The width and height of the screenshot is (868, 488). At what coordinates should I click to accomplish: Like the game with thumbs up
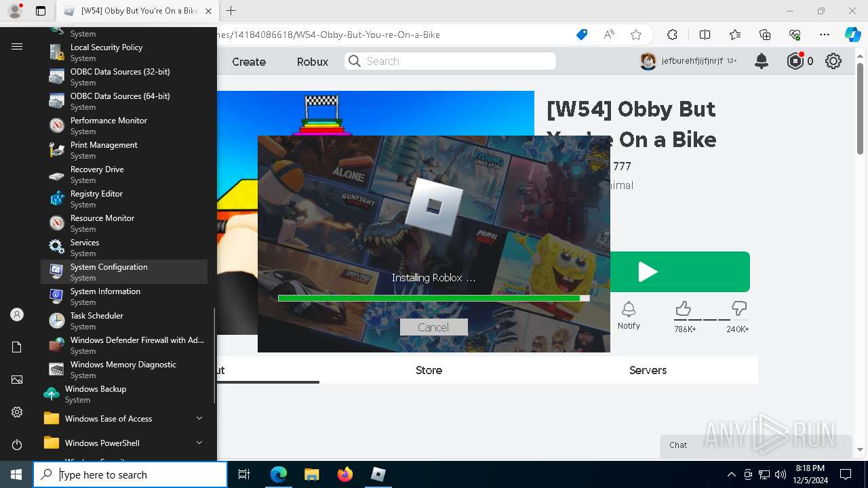(683, 309)
